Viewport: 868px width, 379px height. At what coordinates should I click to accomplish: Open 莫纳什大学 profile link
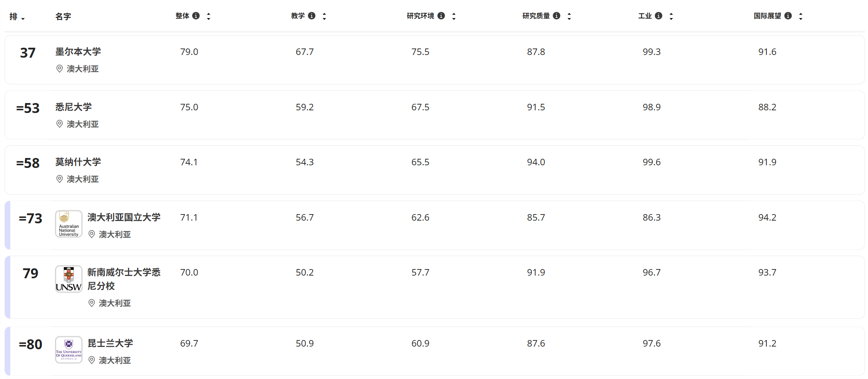coord(78,162)
